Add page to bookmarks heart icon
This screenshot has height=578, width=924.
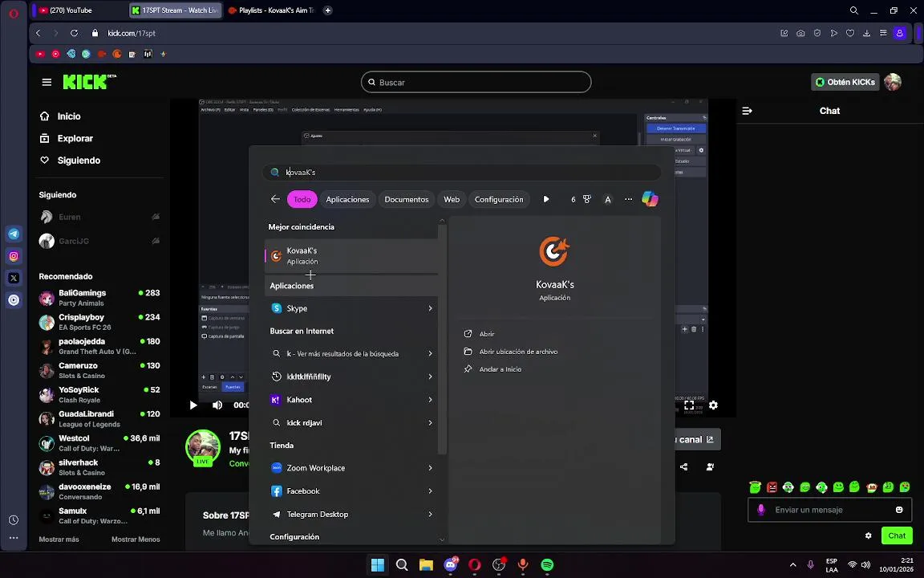[x=849, y=33]
